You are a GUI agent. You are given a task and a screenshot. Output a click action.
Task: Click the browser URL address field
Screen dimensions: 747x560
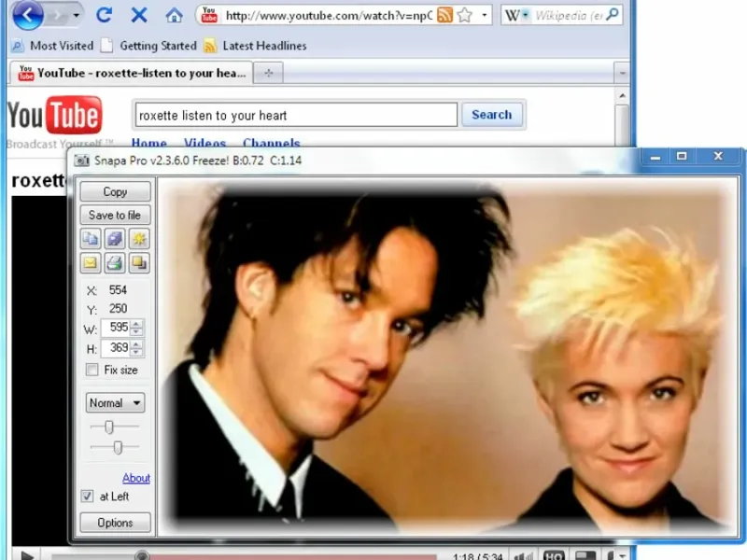click(x=329, y=16)
